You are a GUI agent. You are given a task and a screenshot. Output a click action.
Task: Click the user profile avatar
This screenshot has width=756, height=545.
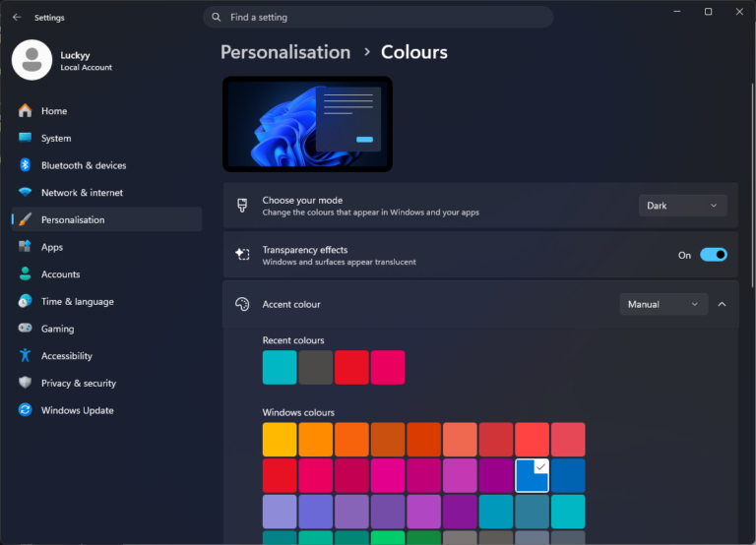coord(31,60)
